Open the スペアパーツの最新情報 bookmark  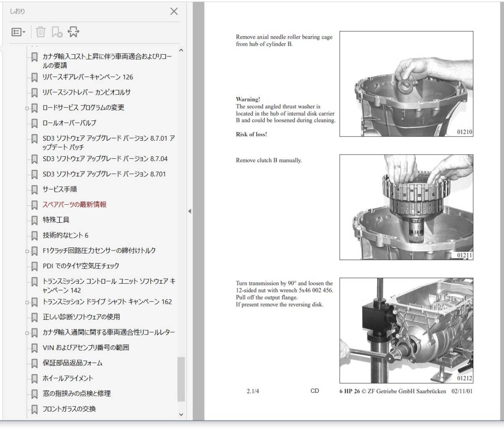tap(74, 205)
